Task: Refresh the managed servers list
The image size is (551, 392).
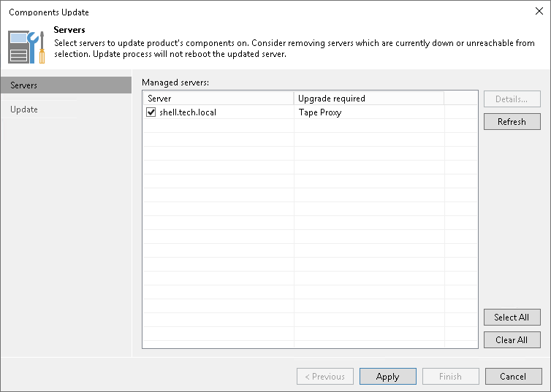Action: [512, 122]
